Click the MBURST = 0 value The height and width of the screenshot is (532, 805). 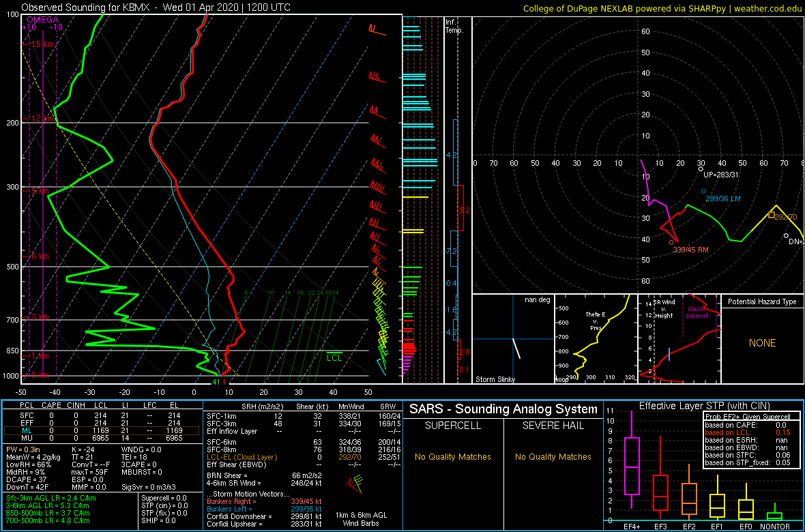click(x=142, y=473)
